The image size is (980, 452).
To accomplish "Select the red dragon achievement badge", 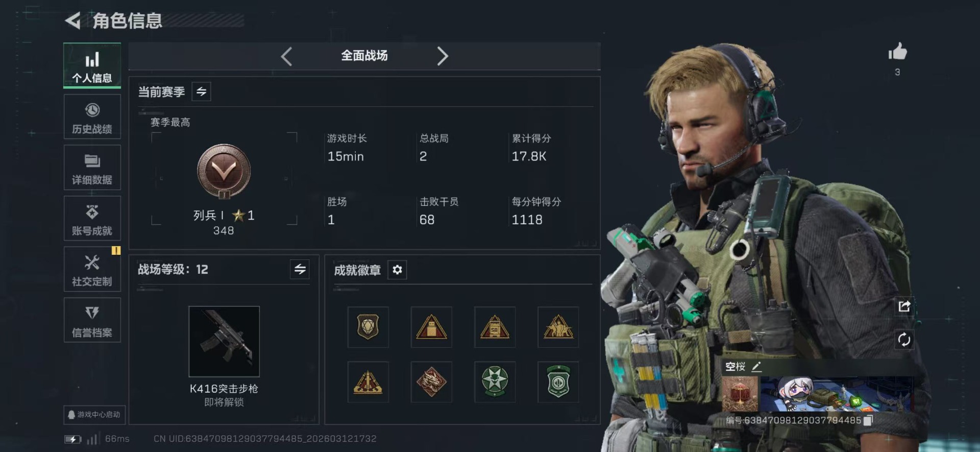I will coord(431,382).
